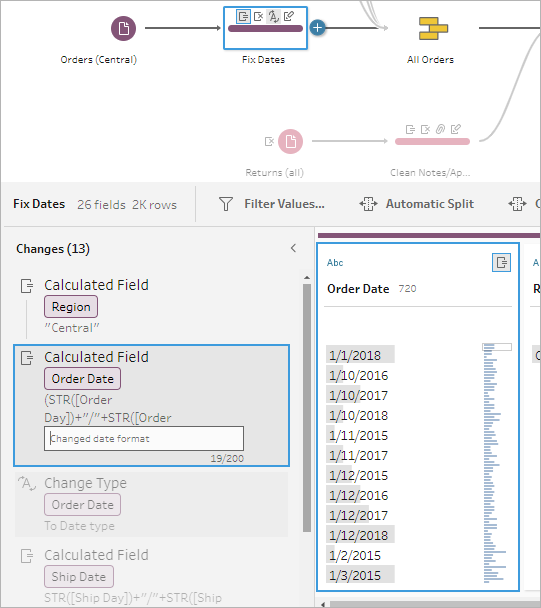Click the description box 'Changed date format'
Image resolution: width=541 pixels, height=608 pixels.
[144, 439]
